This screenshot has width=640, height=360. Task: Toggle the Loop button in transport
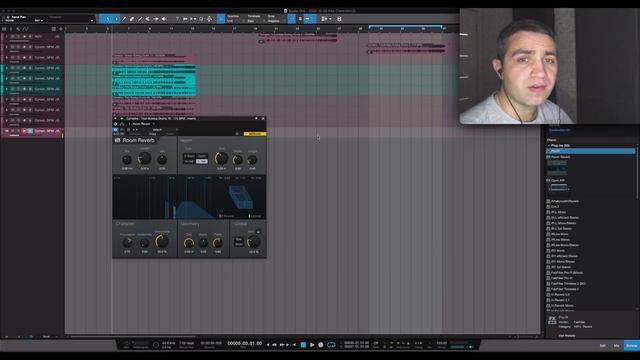coord(331,345)
